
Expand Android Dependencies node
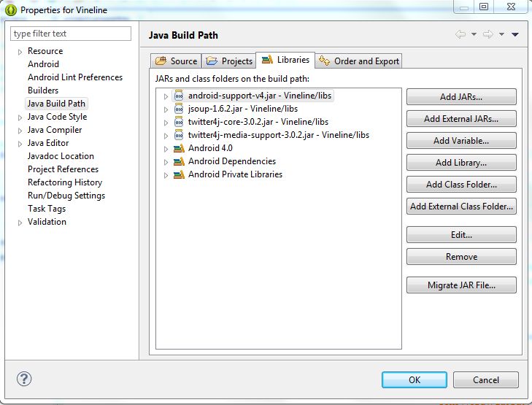166,162
